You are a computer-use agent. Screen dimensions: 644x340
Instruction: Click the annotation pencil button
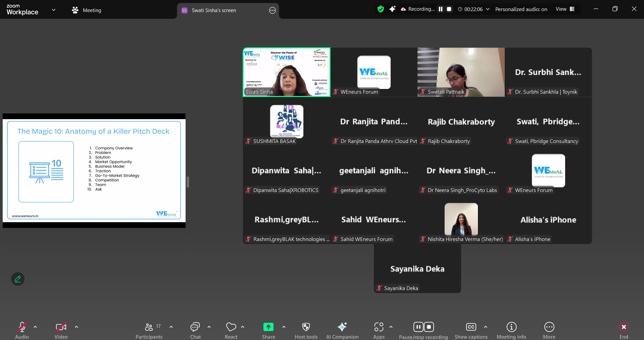[18, 279]
